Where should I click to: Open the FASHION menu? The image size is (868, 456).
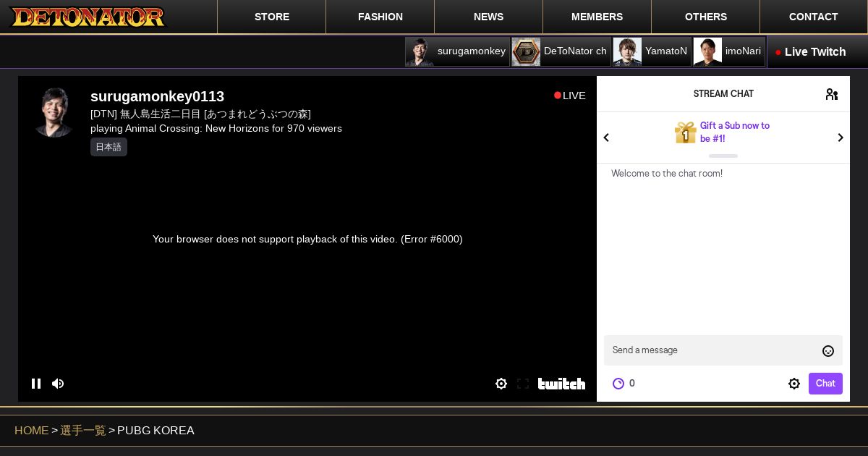[380, 17]
